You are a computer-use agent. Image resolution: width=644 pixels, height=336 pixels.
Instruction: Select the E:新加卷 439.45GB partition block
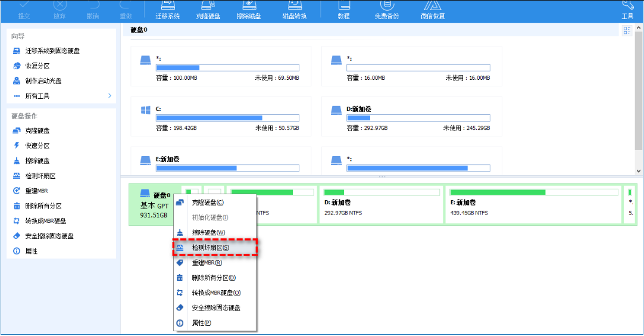coord(532,204)
